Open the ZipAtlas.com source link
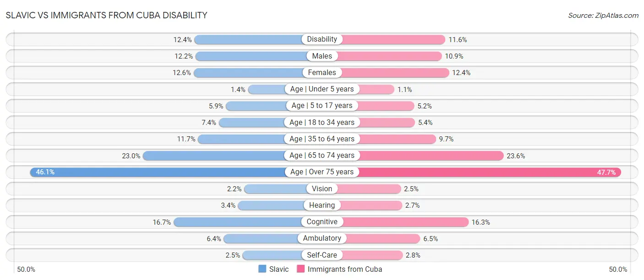The width and height of the screenshot is (644, 280). [x=603, y=15]
